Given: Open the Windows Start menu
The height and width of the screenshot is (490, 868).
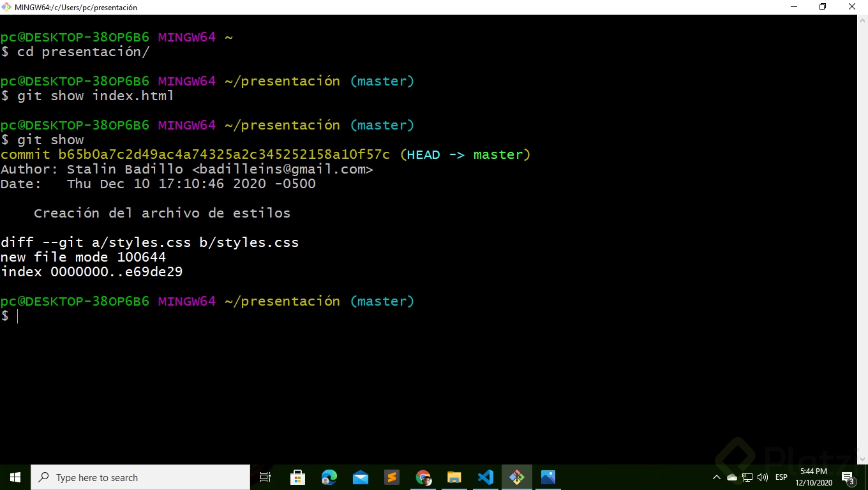Looking at the screenshot, I should (x=15, y=477).
